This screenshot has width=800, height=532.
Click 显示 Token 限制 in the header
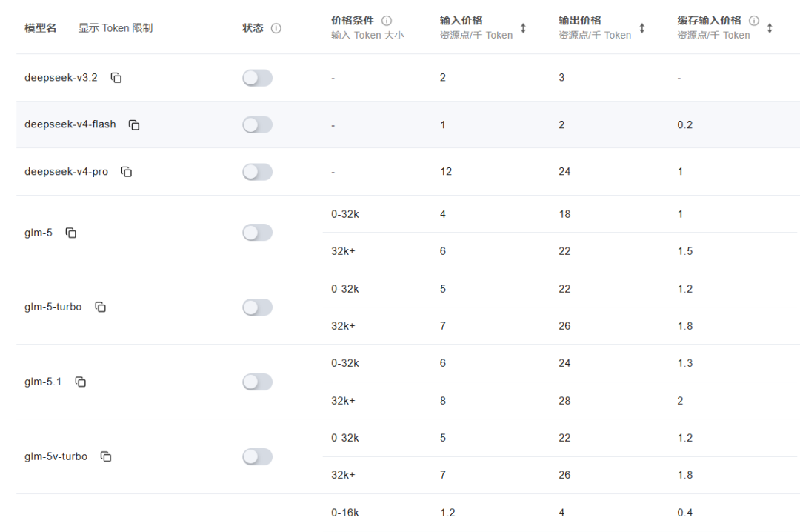[x=116, y=28]
